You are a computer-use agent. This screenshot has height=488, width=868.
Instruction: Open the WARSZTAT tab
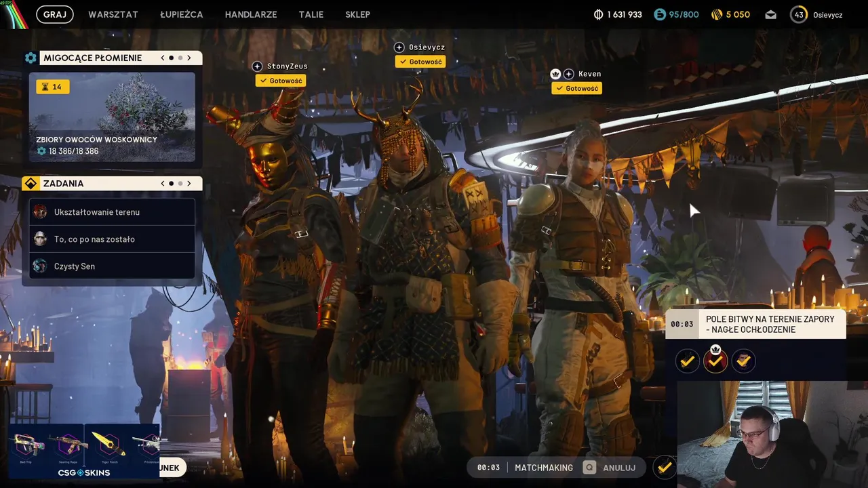tap(113, 14)
